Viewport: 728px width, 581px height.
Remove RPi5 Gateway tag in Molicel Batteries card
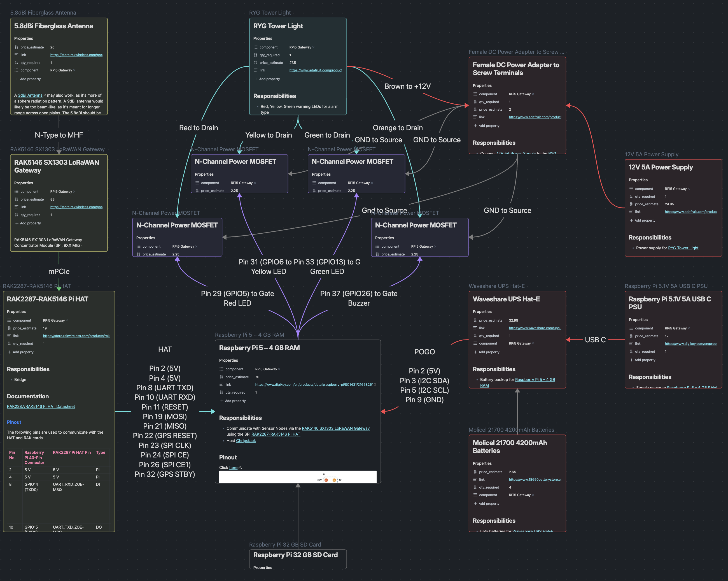[x=533, y=495]
